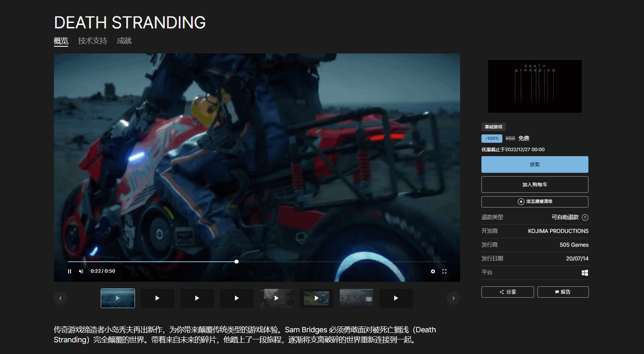Open the KOJIMA PRODUCTIONS developer link
The width and height of the screenshot is (644, 354).
[x=558, y=231]
